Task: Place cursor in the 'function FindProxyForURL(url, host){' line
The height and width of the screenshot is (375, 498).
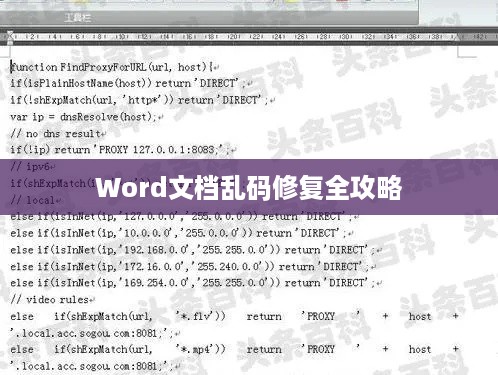Action: tap(115, 67)
